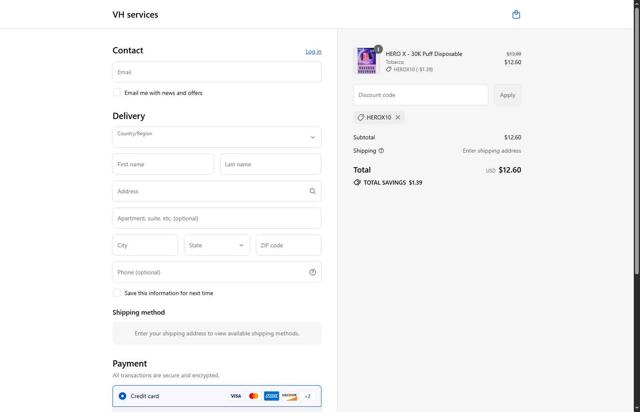The width and height of the screenshot is (640, 412).
Task: Click the address search magnifier icon
Action: tap(312, 191)
